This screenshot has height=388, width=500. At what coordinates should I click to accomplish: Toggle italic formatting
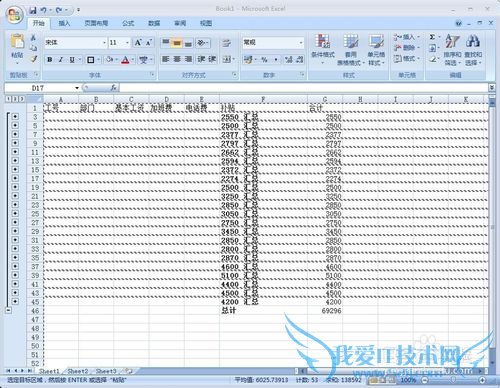click(61, 60)
